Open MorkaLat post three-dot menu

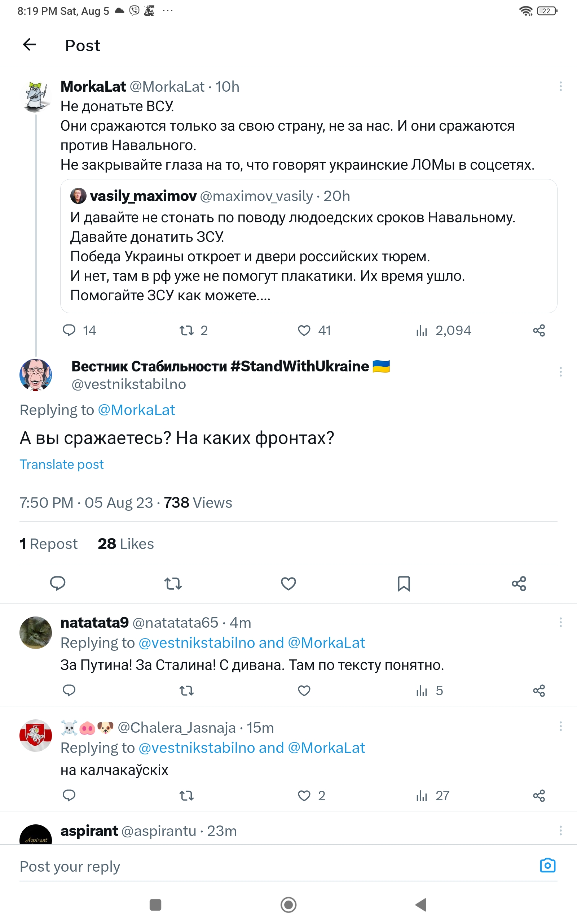(560, 86)
